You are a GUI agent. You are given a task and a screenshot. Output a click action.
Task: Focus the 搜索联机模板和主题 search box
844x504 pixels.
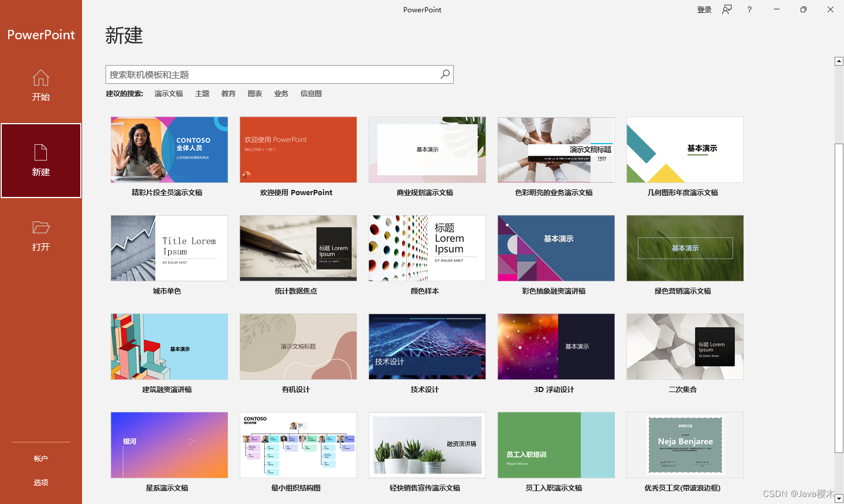click(280, 74)
